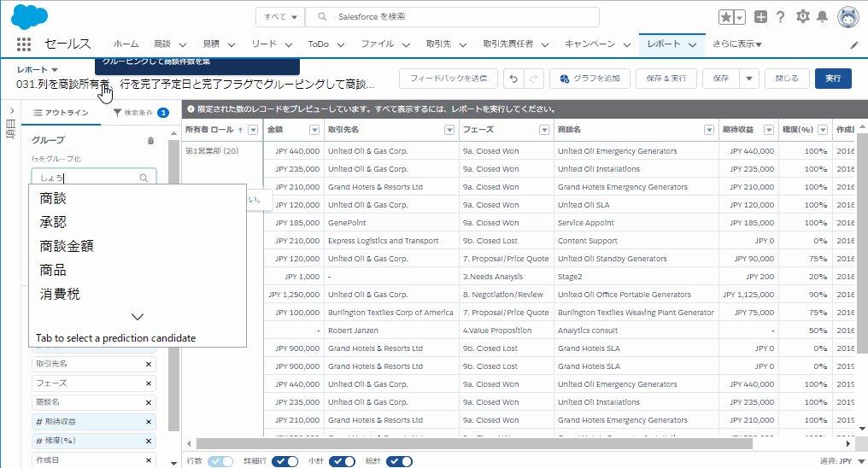Toggle the 小計 switch
The height and width of the screenshot is (468, 868).
(342, 461)
